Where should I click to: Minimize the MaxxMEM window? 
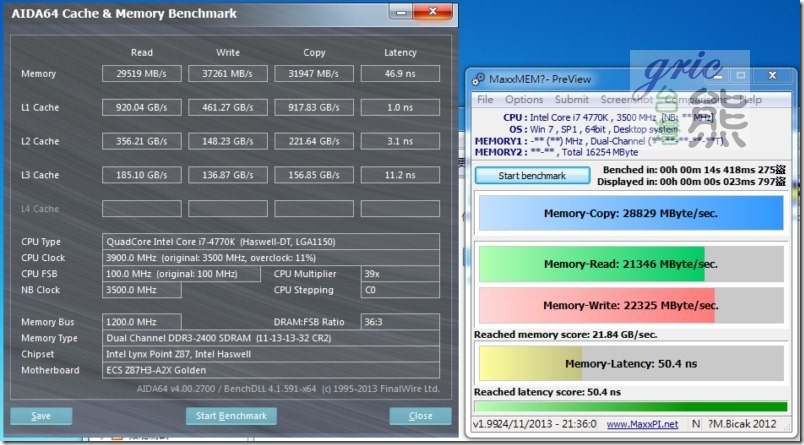(718, 76)
